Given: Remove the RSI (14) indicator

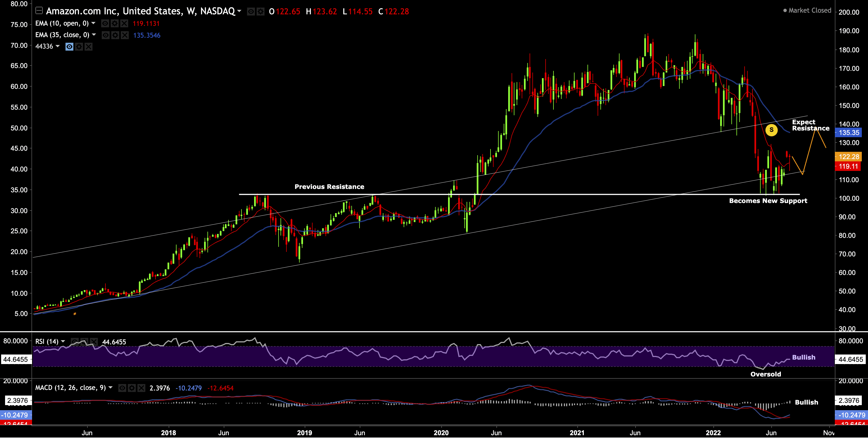Looking at the screenshot, I should click(x=94, y=342).
